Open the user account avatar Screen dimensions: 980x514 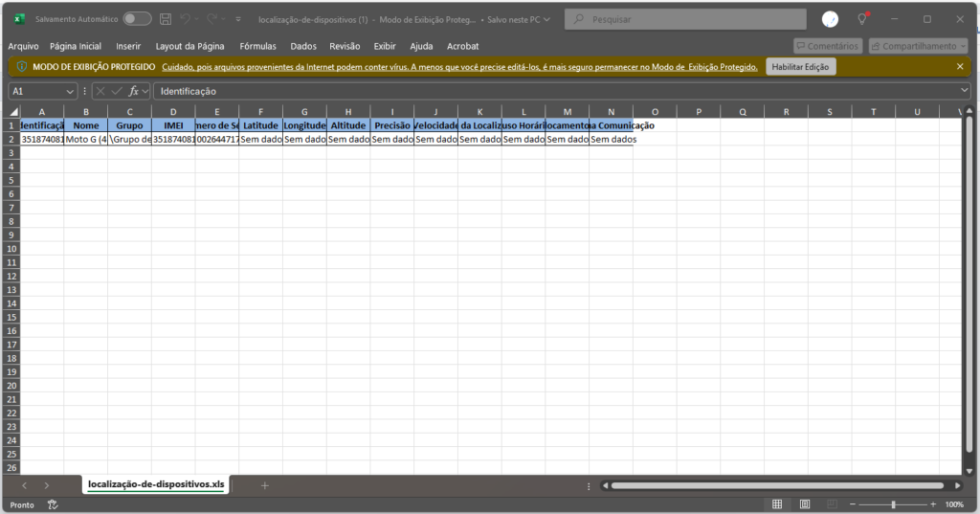(x=830, y=19)
